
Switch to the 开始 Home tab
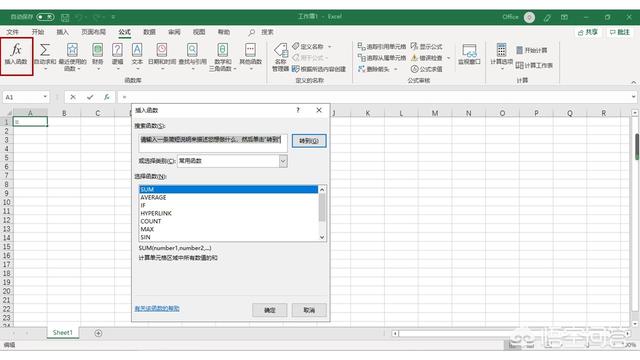click(38, 32)
